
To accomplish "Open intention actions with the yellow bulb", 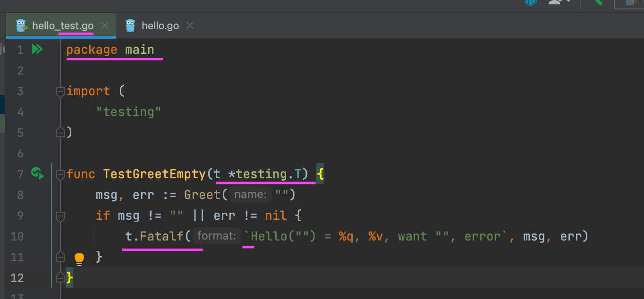I will pyautogui.click(x=79, y=258).
